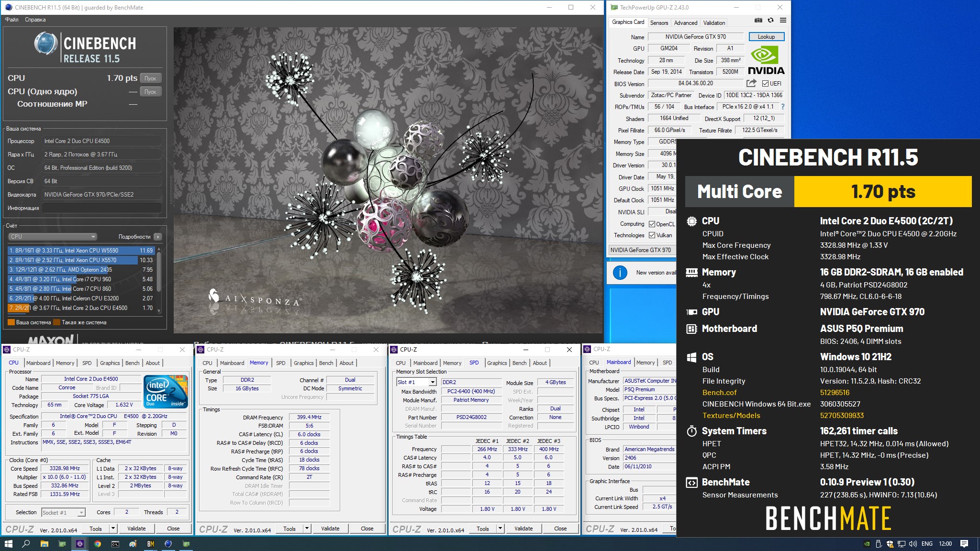Viewport: 980px width, 551px height.
Task: Click Part Number PSD24G8002 field
Action: (x=471, y=418)
